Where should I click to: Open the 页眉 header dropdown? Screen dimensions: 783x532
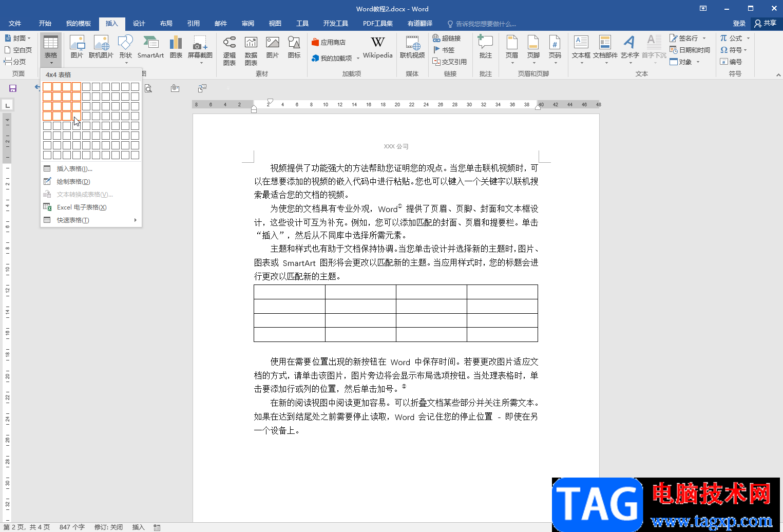[512, 49]
